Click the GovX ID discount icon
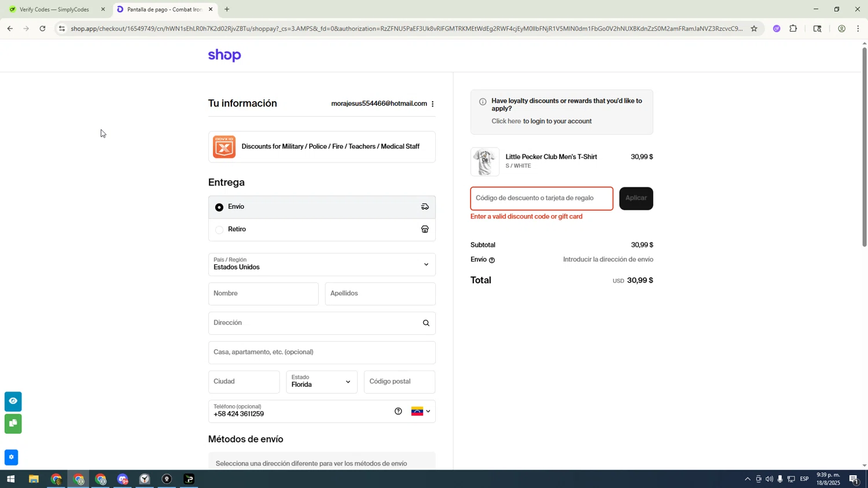Viewport: 868px width, 488px height. point(224,147)
